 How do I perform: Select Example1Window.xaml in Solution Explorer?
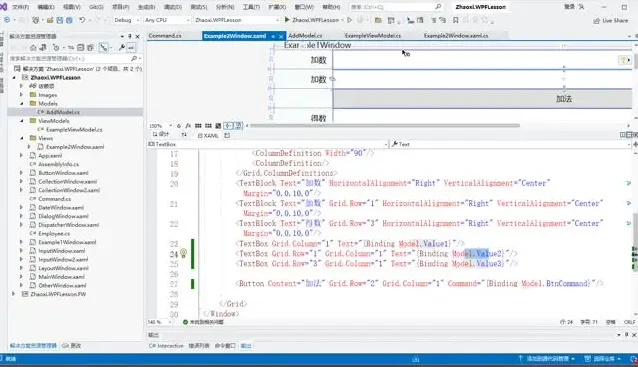pyautogui.click(x=67, y=242)
